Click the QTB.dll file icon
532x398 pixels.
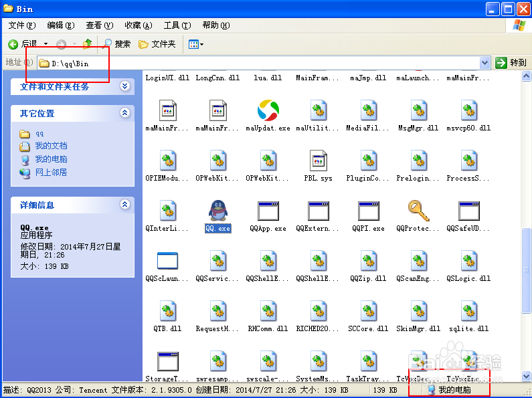pyautogui.click(x=167, y=311)
